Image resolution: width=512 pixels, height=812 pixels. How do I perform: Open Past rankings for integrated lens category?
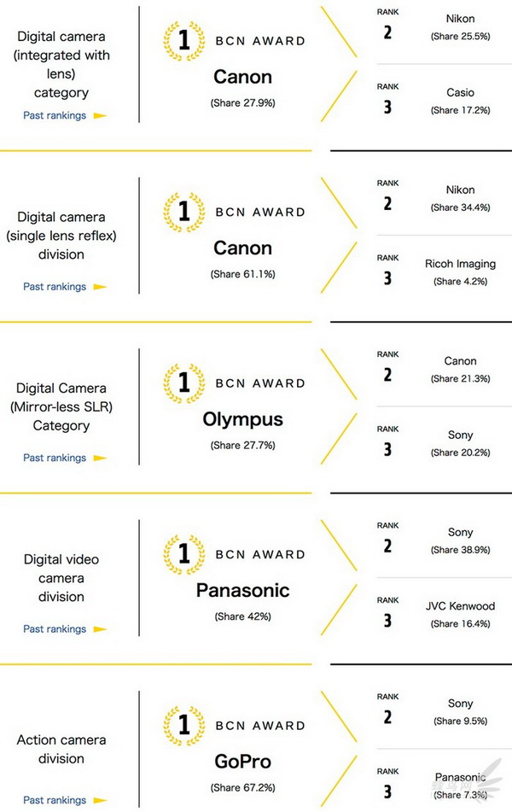(55, 115)
